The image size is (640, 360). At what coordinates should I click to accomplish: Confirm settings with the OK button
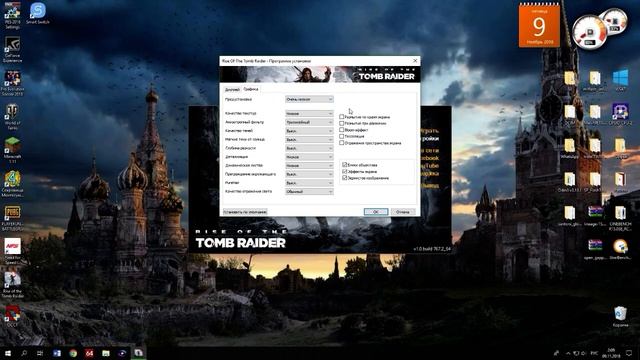tap(376, 212)
